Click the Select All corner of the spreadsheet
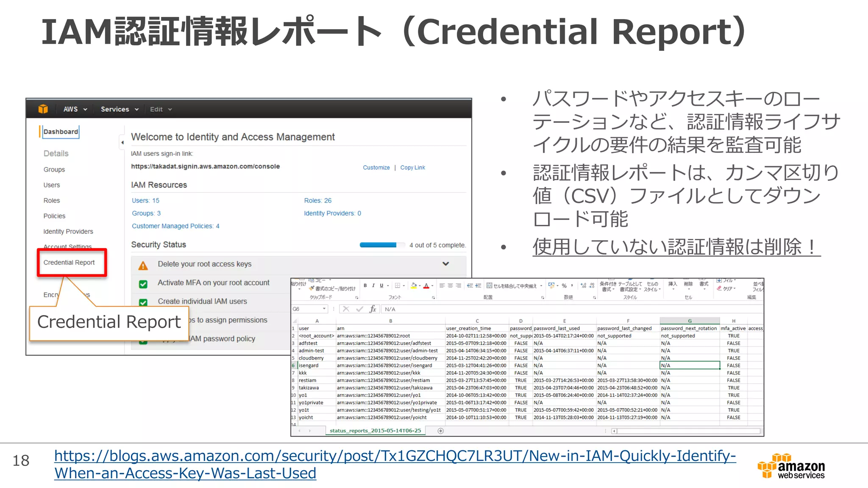This screenshot has width=868, height=488. coord(294,321)
